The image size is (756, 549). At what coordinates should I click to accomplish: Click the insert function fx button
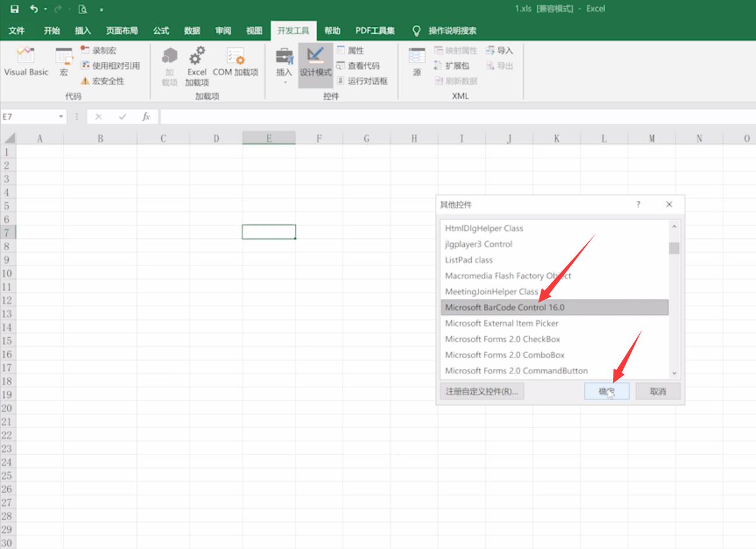coord(146,117)
